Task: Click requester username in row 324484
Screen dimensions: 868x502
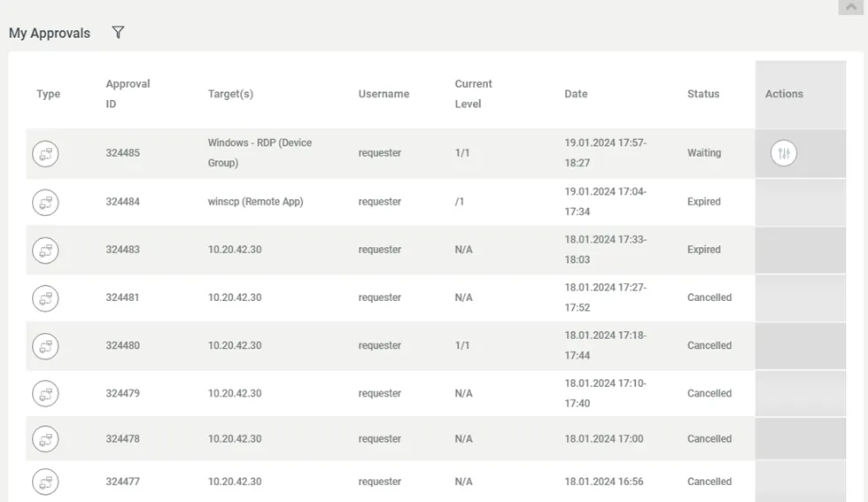Action: pos(380,202)
